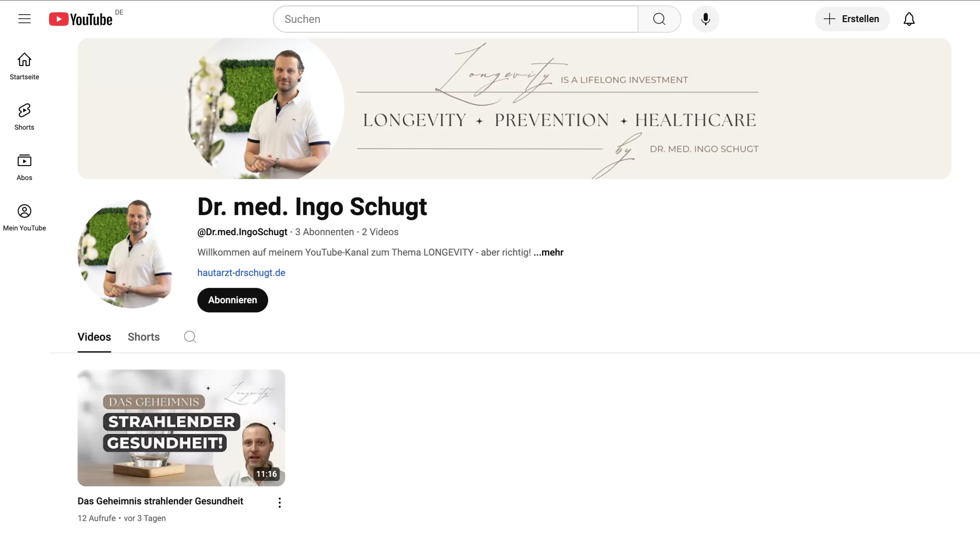Viewport: 980px width, 535px height.
Task: Activate voice search microphone
Action: (706, 19)
